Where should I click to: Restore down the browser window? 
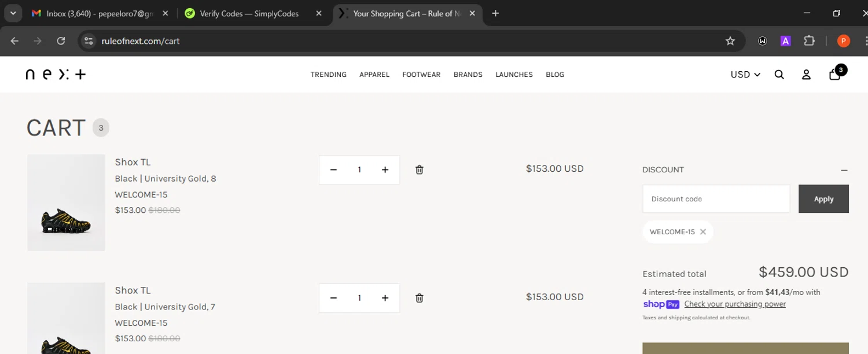click(836, 13)
